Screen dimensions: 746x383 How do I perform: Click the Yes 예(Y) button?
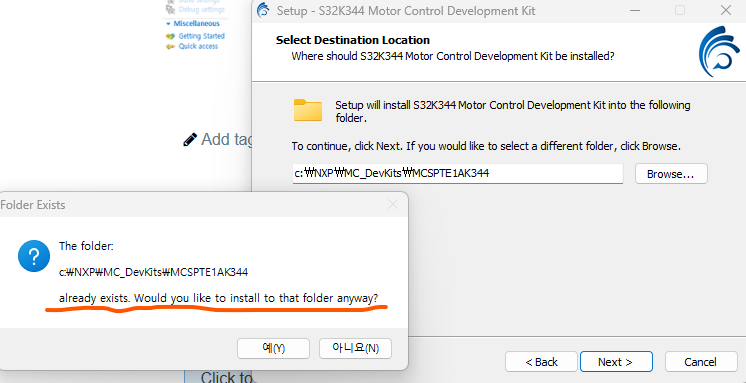273,348
